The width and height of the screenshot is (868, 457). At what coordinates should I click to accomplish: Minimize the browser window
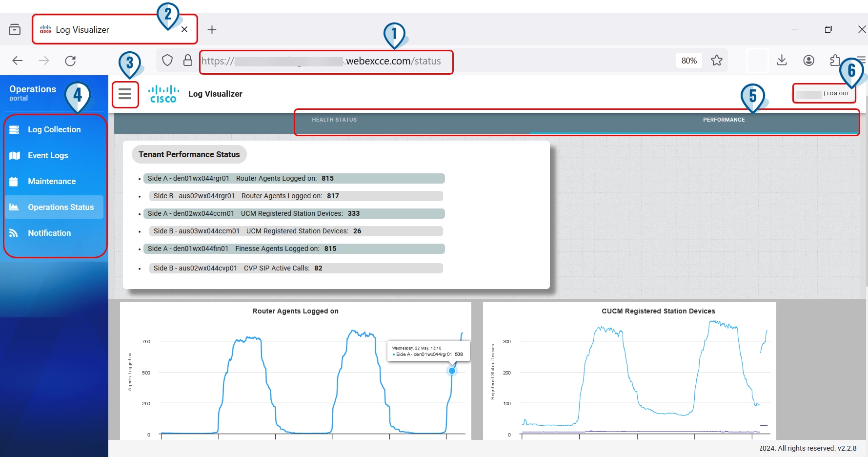[x=795, y=29]
